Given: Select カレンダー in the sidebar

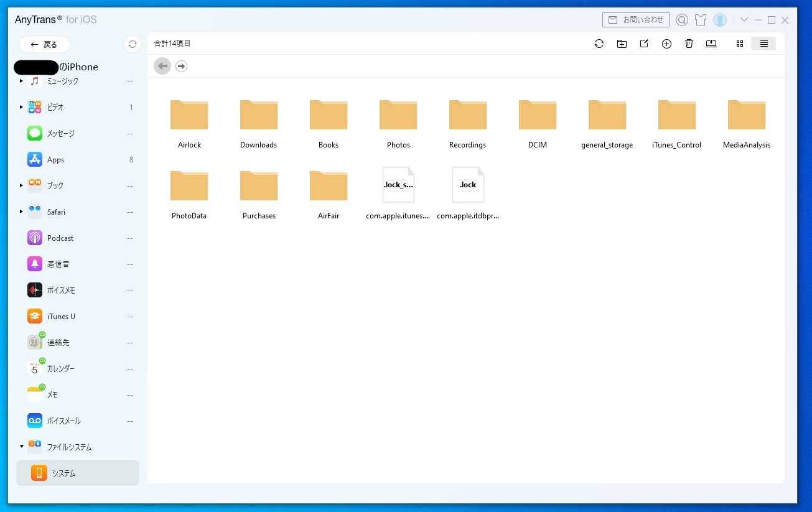Looking at the screenshot, I should tap(78, 368).
